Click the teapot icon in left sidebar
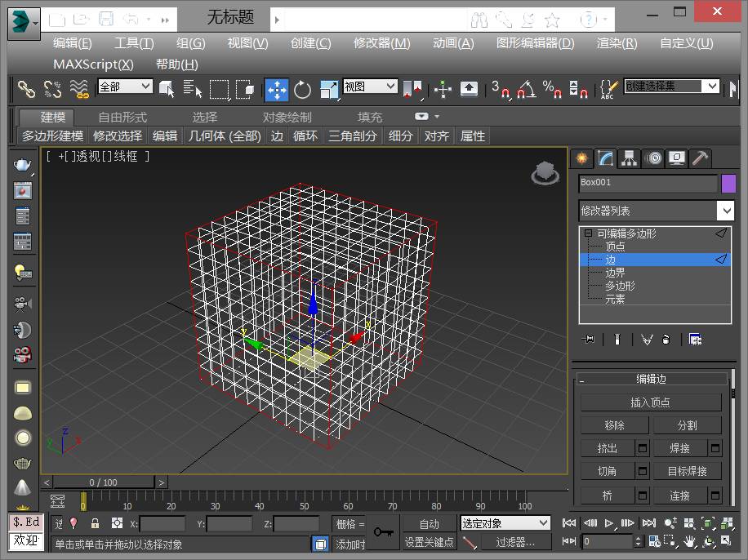 click(22, 165)
